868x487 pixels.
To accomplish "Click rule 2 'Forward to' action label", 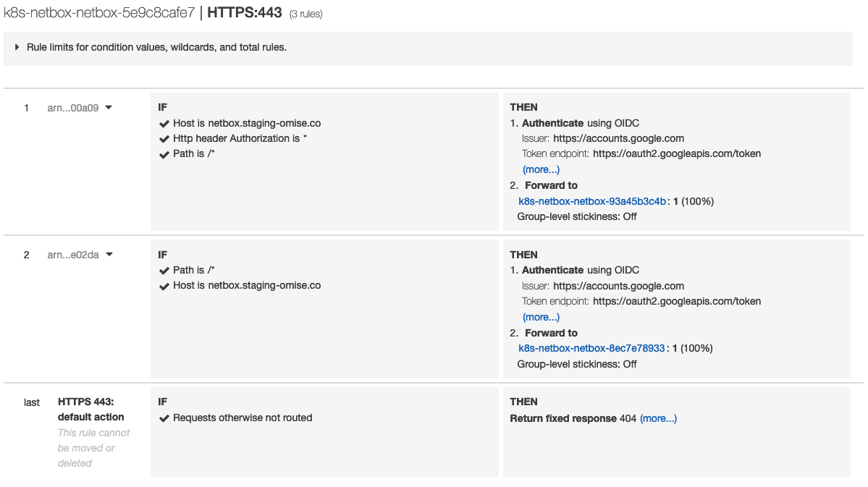I will pyautogui.click(x=551, y=333).
